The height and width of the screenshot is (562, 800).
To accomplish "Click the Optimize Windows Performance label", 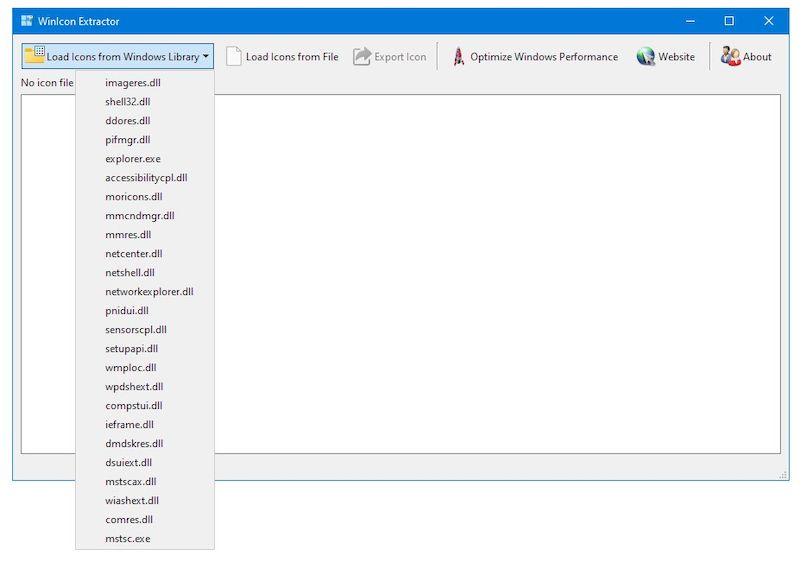I will [x=544, y=57].
